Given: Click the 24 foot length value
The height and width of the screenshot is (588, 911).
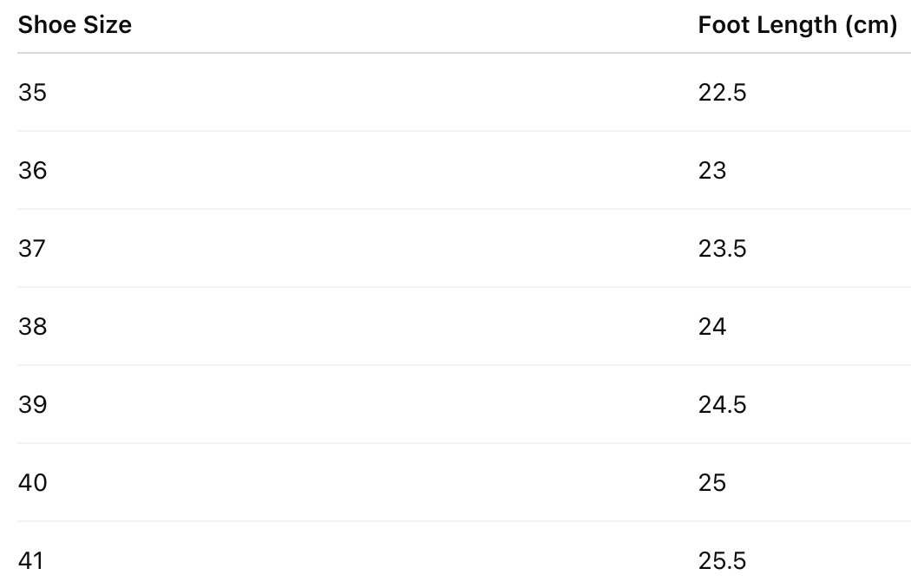Looking at the screenshot, I should (711, 326).
